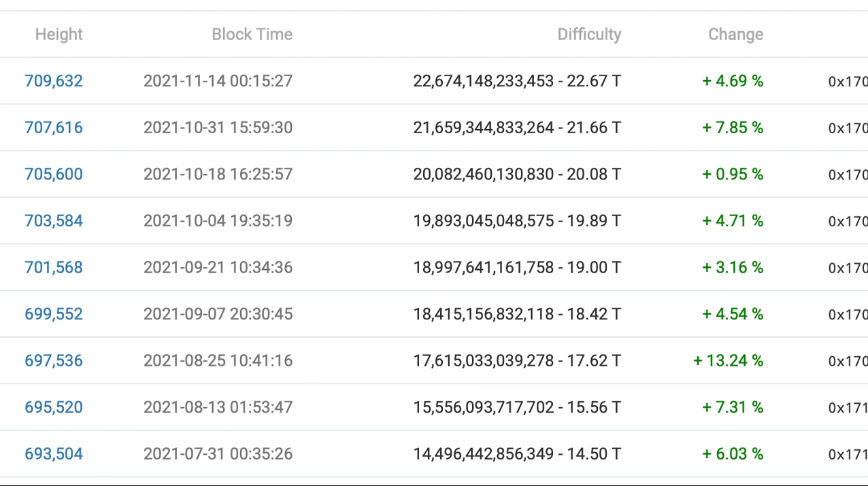Select block time 2021-10-31 15:59:30
The width and height of the screenshot is (868, 486).
(218, 128)
